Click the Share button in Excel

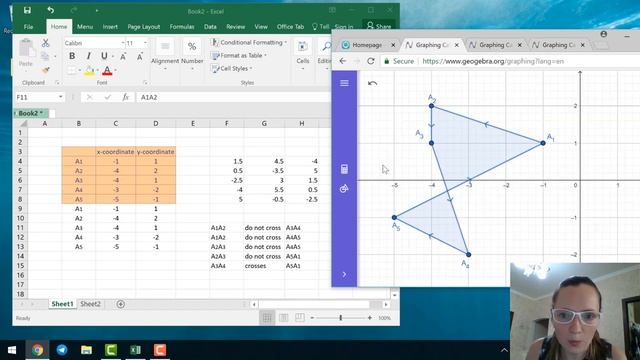(x=379, y=26)
